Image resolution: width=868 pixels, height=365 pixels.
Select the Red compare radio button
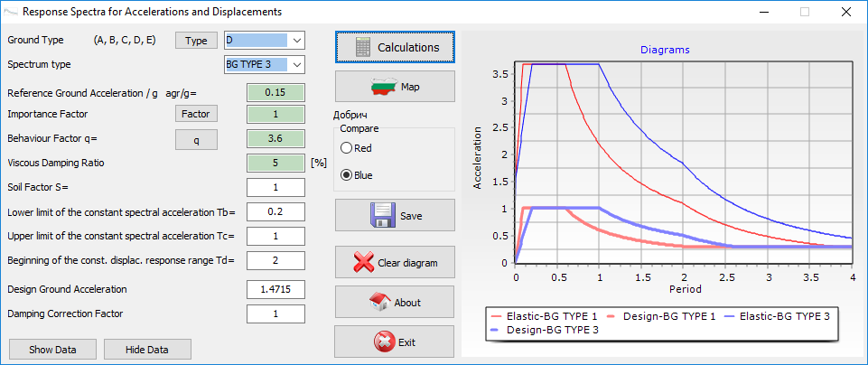pos(344,147)
